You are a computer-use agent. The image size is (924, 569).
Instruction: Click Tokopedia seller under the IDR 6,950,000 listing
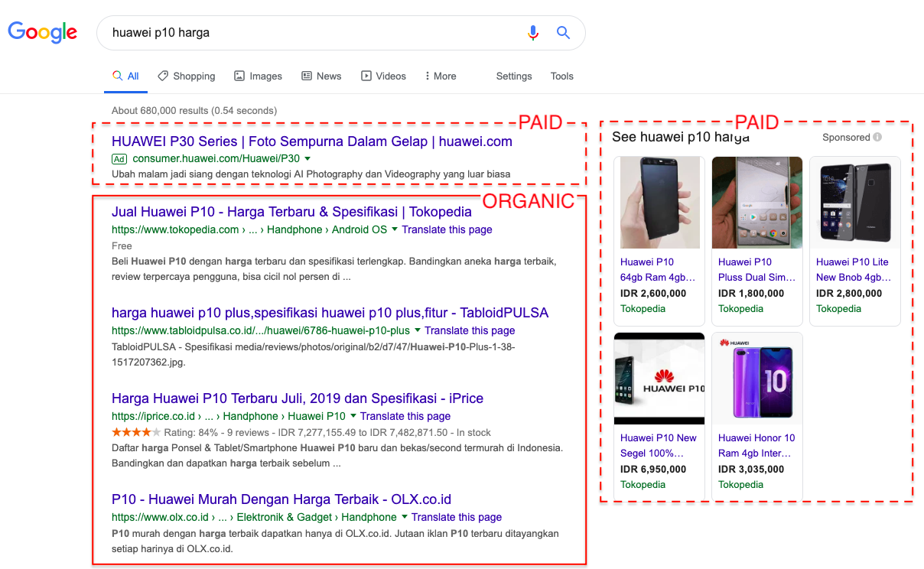coord(643,485)
